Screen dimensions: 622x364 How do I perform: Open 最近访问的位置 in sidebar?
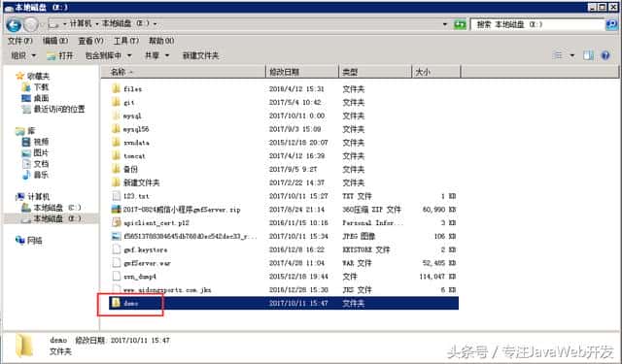pyautogui.click(x=59, y=109)
